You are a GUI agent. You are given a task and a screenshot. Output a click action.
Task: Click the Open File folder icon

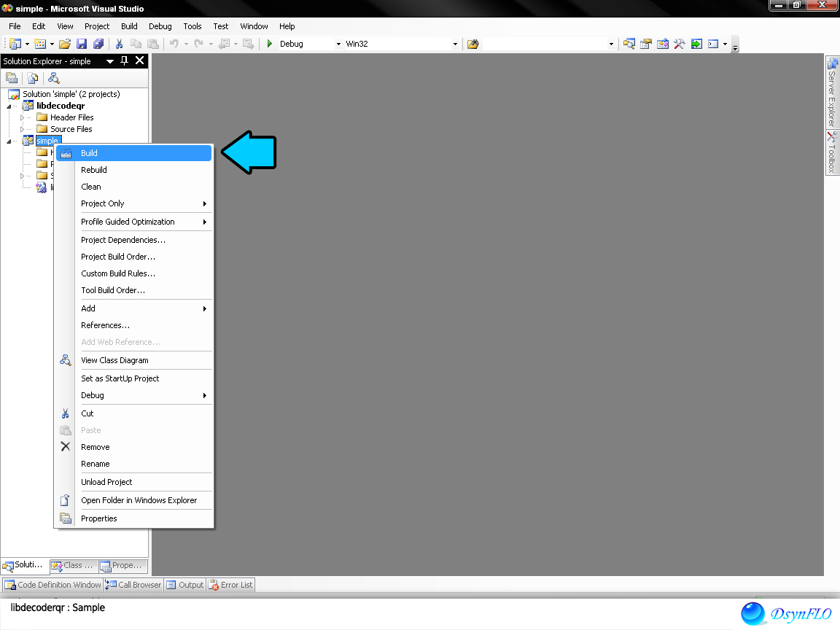(65, 44)
